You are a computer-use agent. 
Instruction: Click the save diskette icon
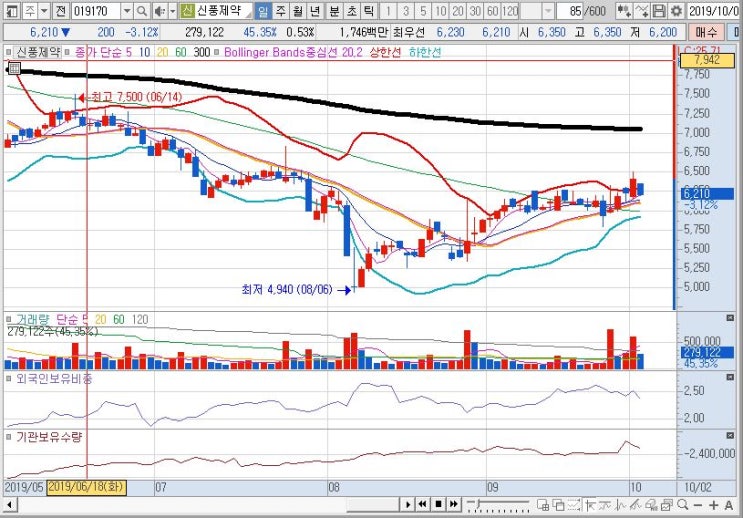[659, 10]
